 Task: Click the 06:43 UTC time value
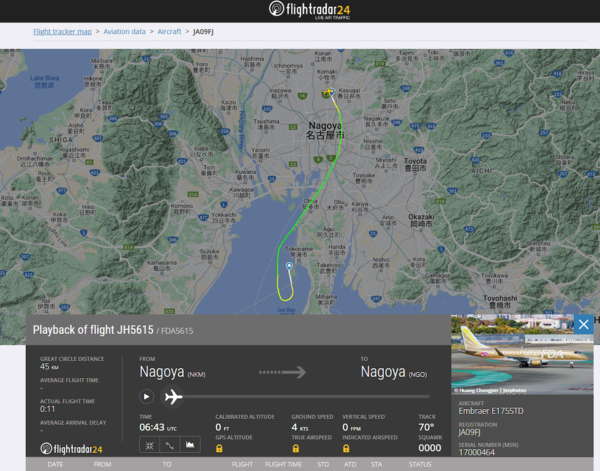point(158,427)
